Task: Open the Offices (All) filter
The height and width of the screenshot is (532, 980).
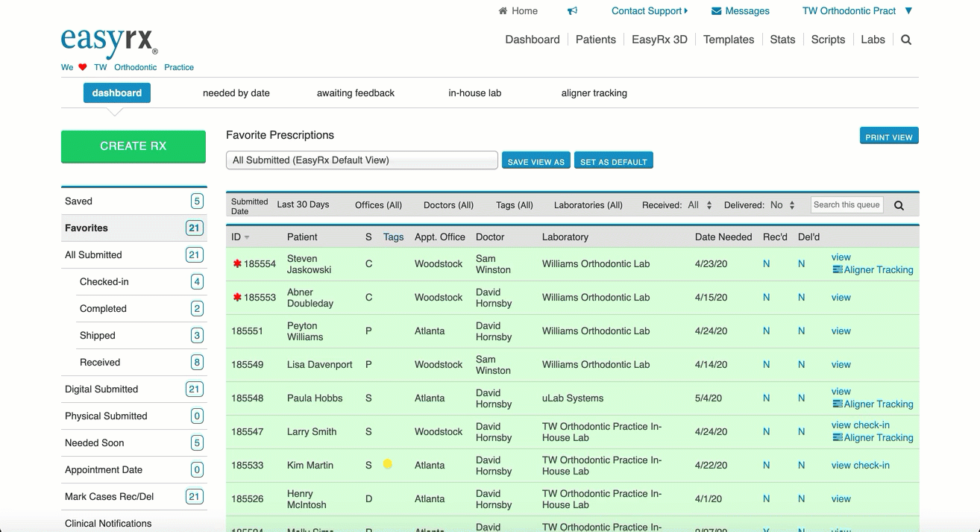Action: point(378,204)
